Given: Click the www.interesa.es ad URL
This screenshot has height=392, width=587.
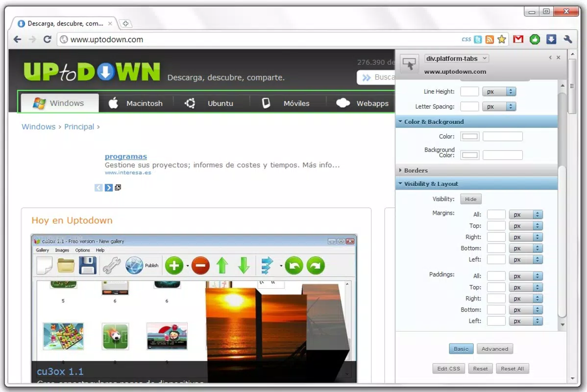Looking at the screenshot, I should point(128,172).
